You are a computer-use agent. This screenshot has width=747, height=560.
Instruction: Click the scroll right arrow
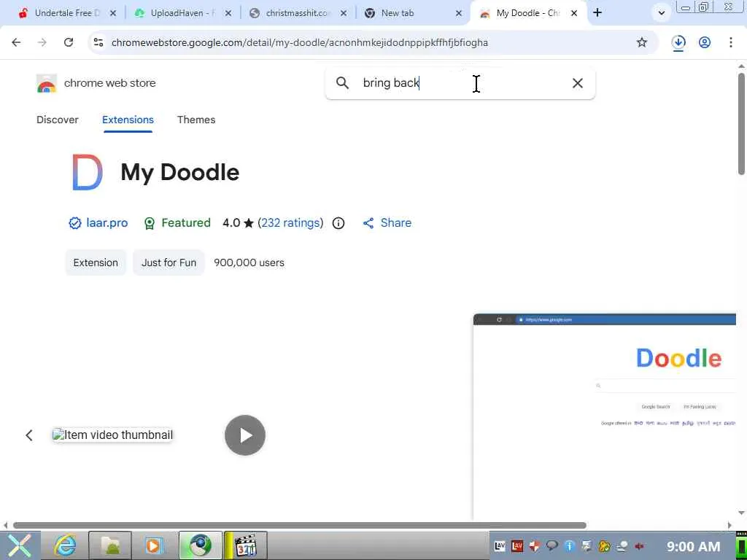point(729,525)
